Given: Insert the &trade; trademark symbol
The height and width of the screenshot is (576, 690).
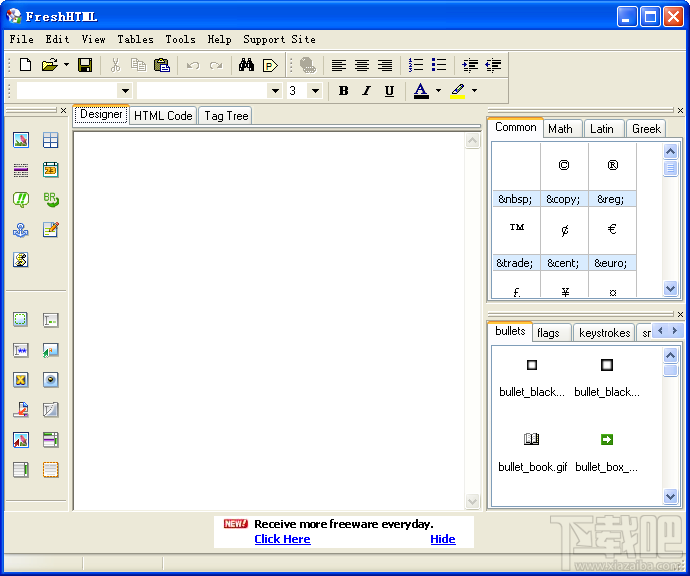Looking at the screenshot, I should pyautogui.click(x=516, y=238).
